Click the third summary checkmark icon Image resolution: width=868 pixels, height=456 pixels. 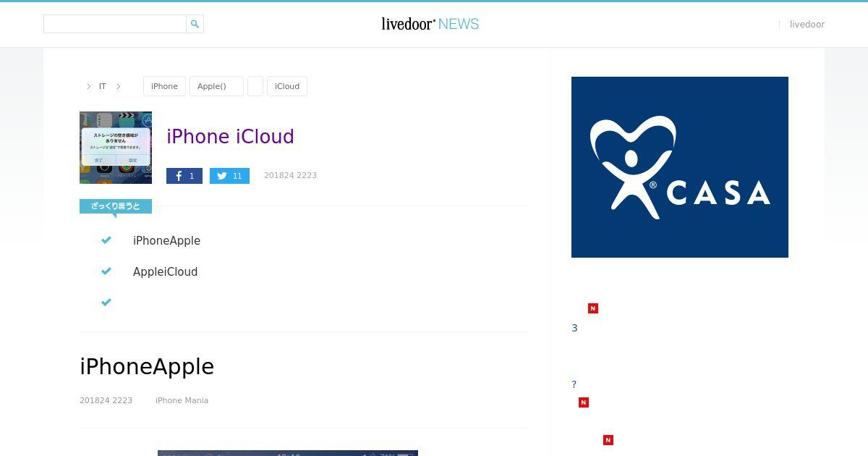[x=106, y=303]
